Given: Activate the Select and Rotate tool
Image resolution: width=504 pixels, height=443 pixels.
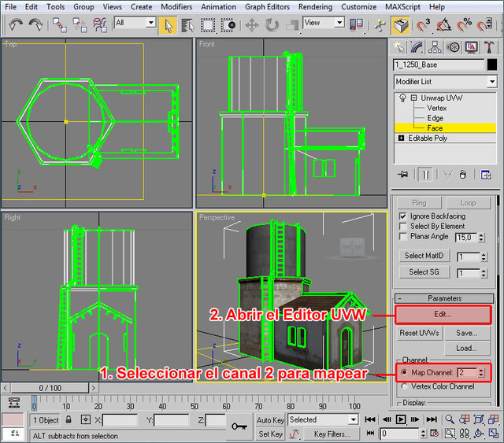Looking at the screenshot, I should point(272,24).
